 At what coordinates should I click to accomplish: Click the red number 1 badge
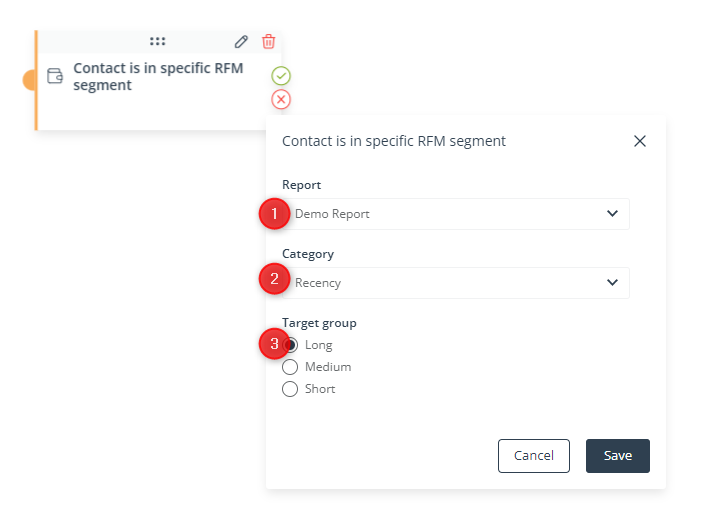click(274, 214)
